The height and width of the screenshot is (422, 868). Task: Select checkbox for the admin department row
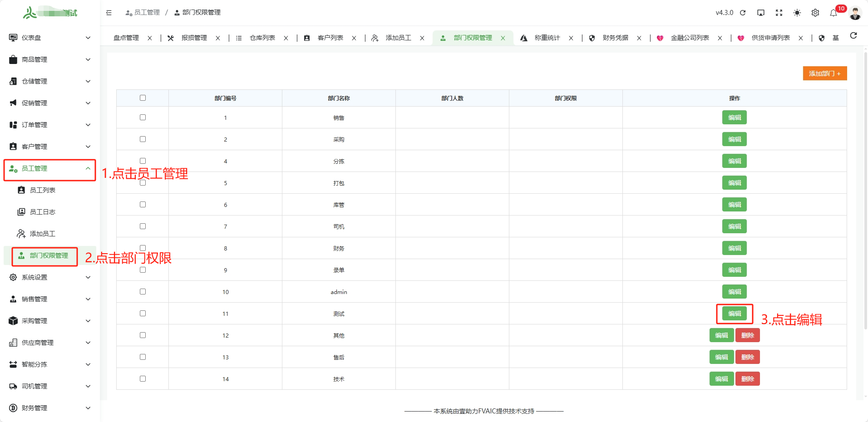(x=143, y=292)
